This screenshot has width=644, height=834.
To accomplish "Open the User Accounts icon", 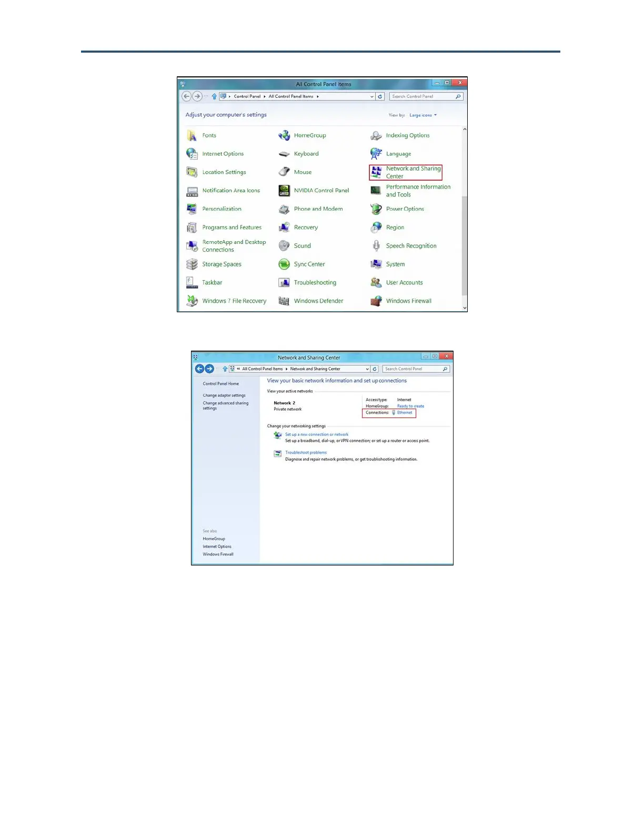I will click(x=376, y=283).
